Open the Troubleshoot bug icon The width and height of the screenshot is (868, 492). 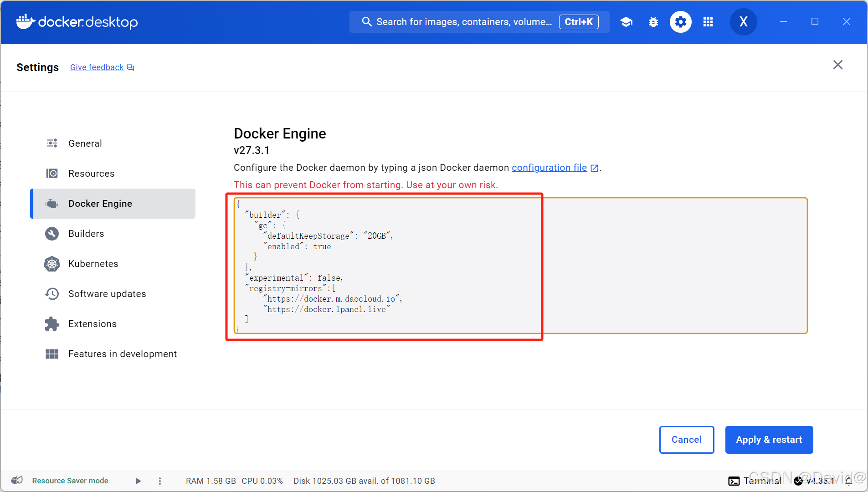click(x=653, y=22)
